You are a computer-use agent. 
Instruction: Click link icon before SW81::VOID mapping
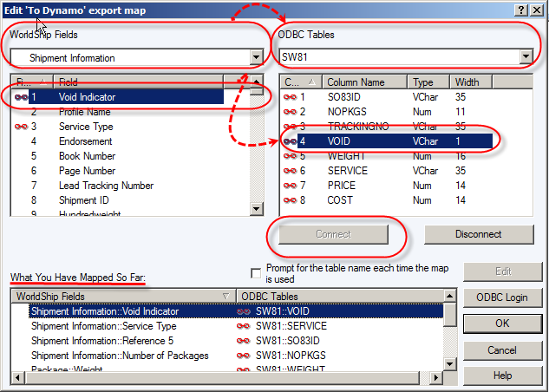[244, 311]
